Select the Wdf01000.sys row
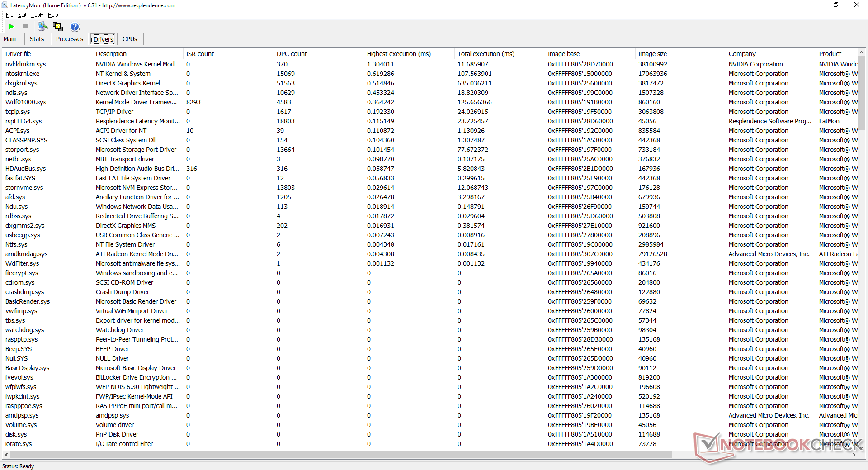This screenshot has height=470, width=868. point(430,102)
